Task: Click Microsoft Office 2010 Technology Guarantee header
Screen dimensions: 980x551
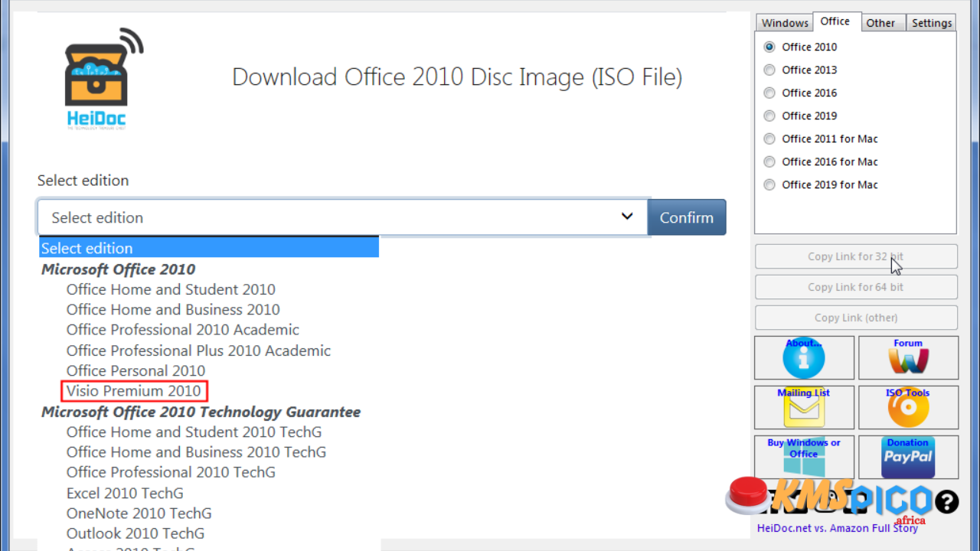Action: 201,412
